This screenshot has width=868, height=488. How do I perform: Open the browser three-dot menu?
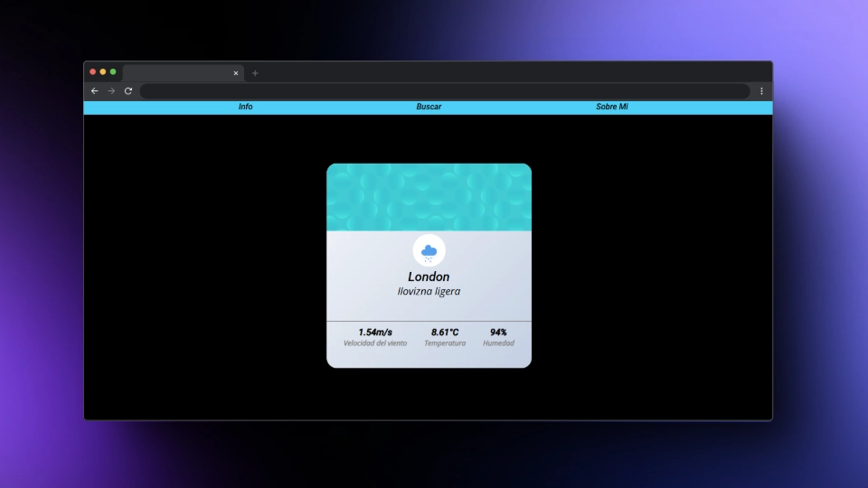pos(761,91)
